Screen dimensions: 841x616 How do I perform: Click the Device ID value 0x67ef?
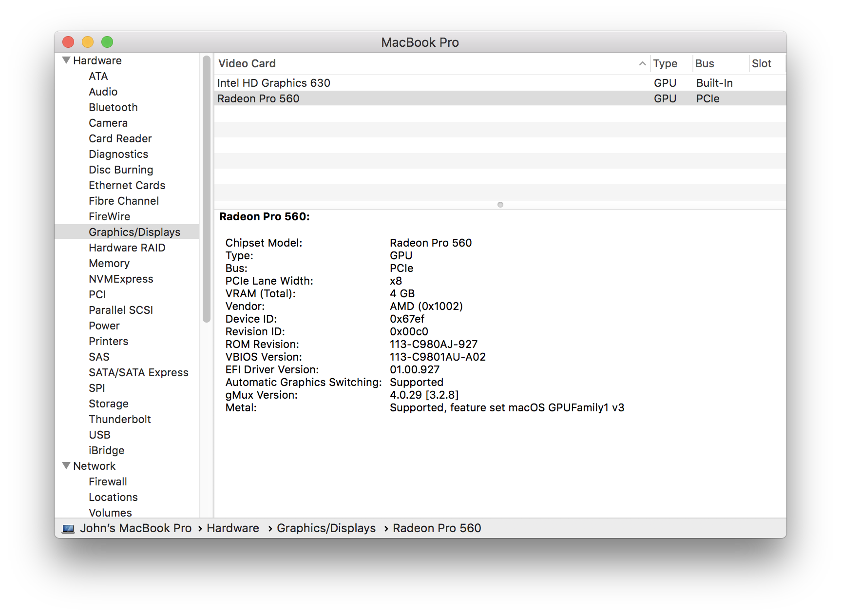coord(407,319)
